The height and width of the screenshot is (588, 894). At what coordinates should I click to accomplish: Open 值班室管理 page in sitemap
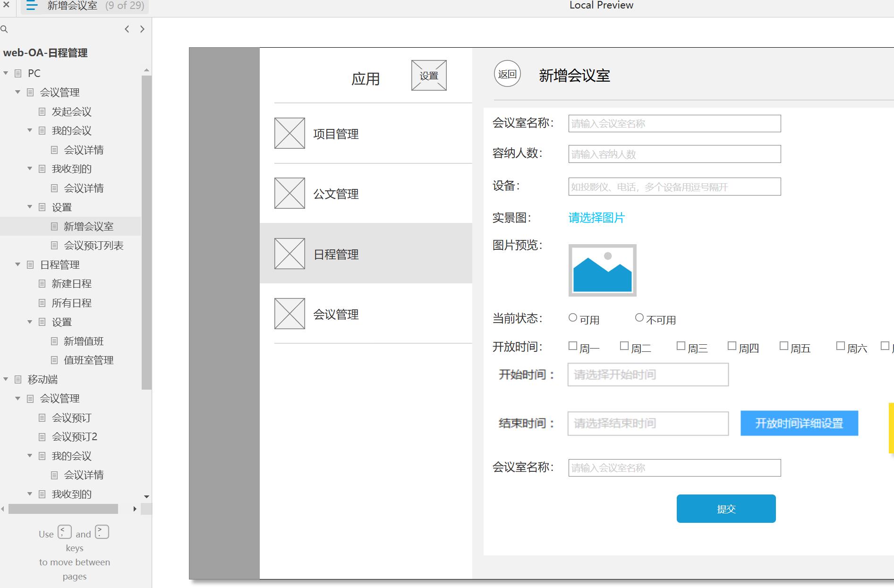click(89, 360)
